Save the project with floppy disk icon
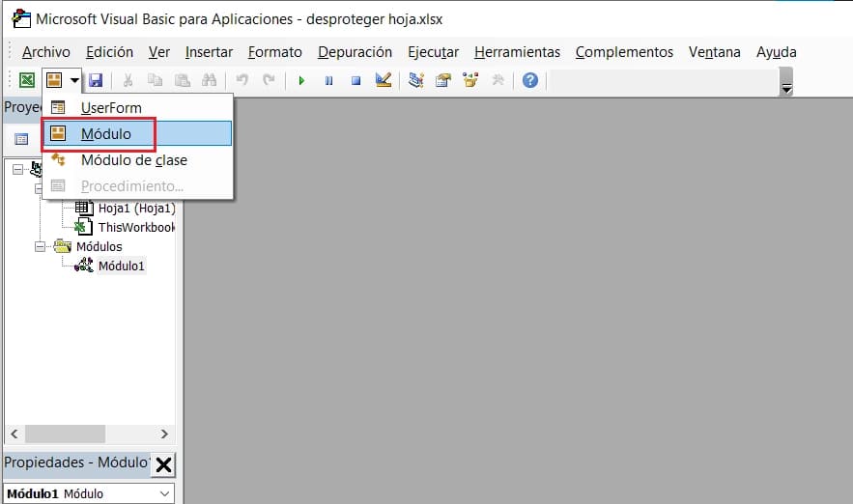This screenshot has width=853, height=504. point(96,80)
